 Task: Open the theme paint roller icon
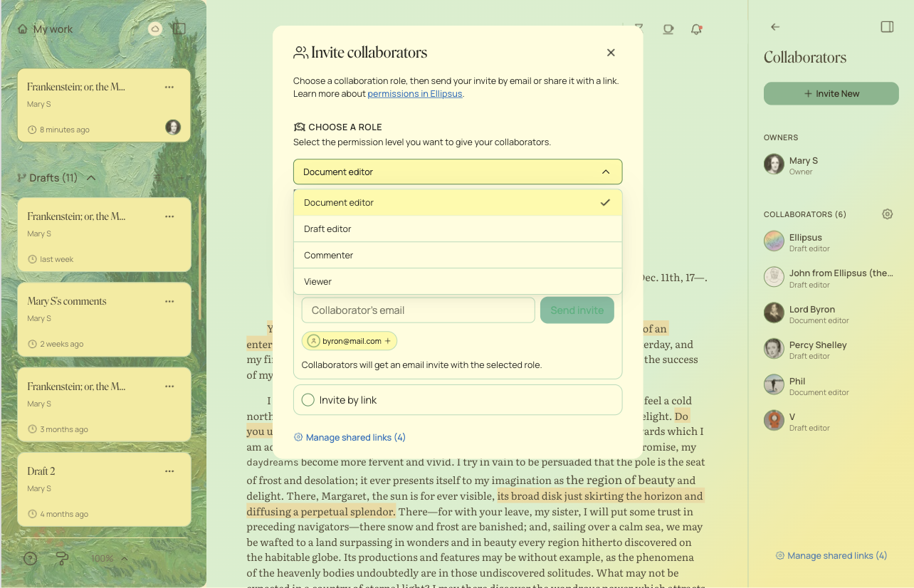pos(62,558)
